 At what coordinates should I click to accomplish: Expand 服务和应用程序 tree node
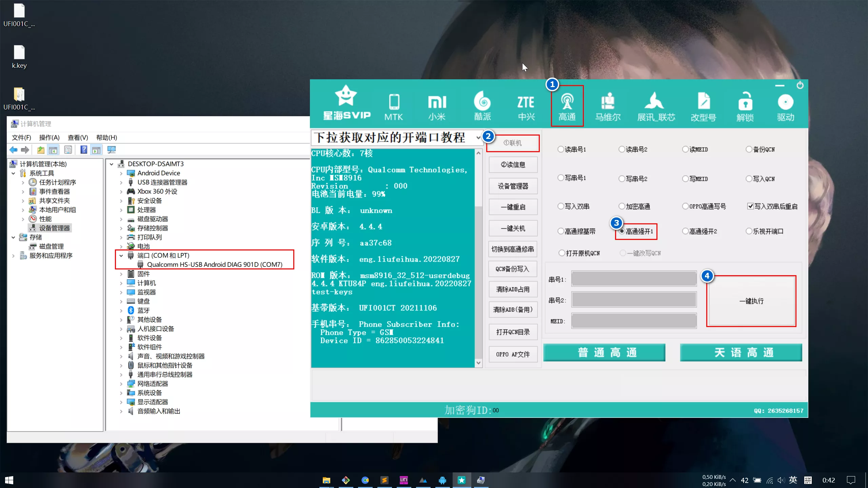coord(13,256)
